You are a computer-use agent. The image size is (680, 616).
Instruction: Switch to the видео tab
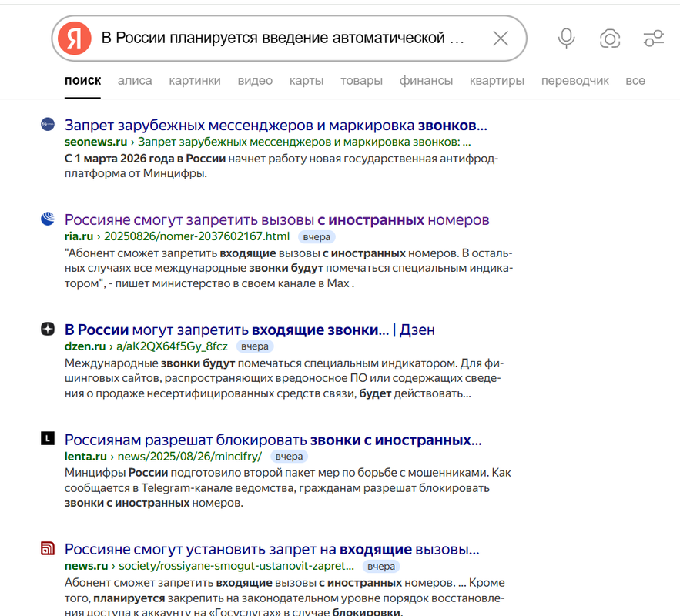tap(255, 81)
